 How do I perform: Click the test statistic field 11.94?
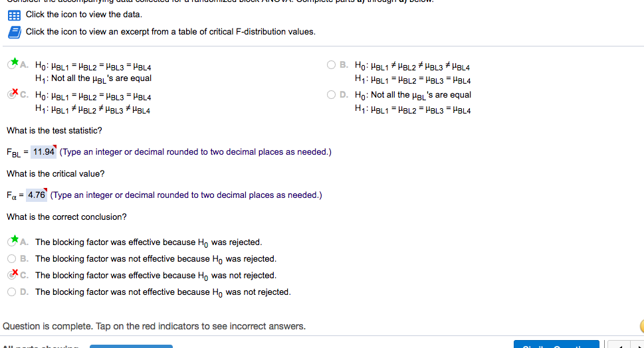pos(44,152)
